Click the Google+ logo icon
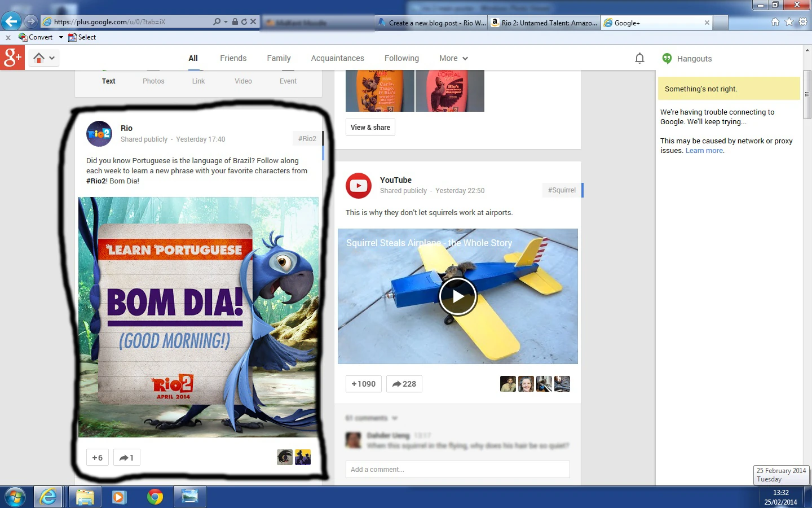812x508 pixels. (12, 58)
